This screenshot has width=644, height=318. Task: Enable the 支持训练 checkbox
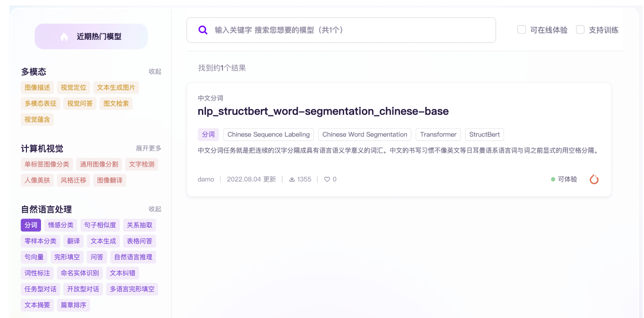tap(580, 30)
